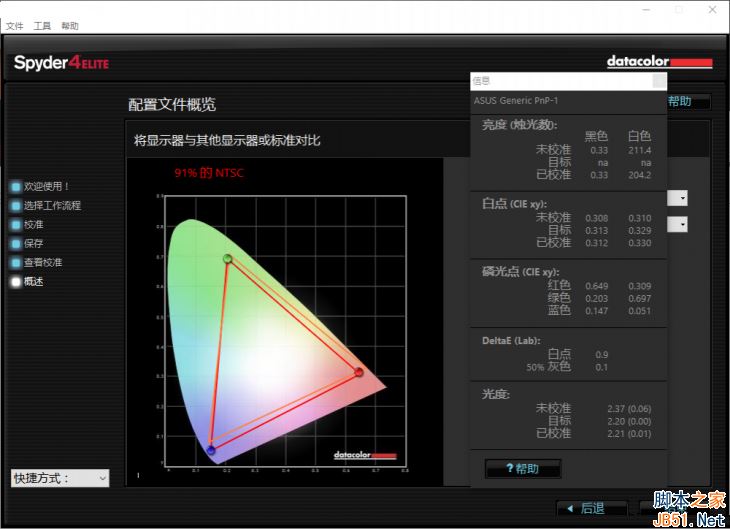Open the 工具 menu
Image resolution: width=730 pixels, height=529 pixels.
[42, 26]
